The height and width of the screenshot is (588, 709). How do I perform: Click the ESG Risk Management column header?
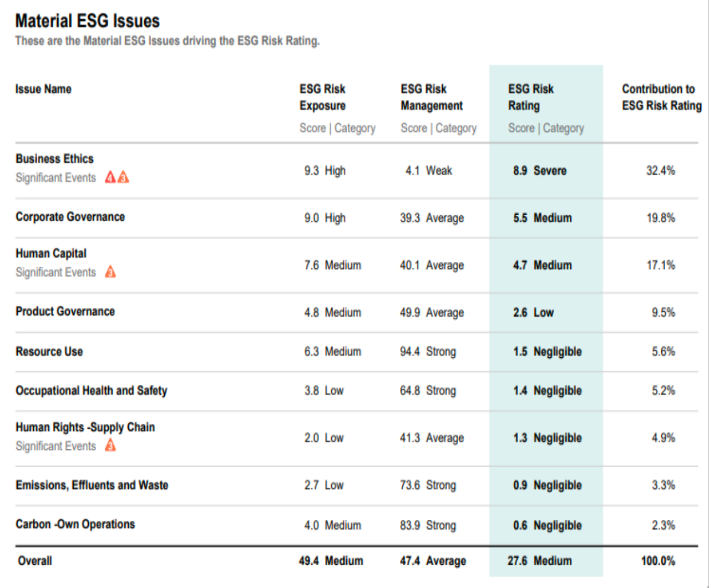[x=432, y=97]
